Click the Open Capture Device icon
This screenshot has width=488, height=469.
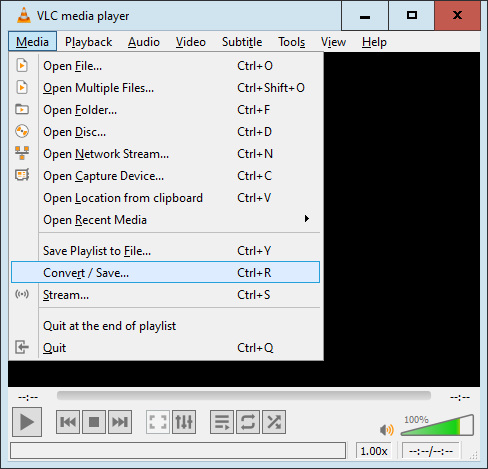coord(22,175)
